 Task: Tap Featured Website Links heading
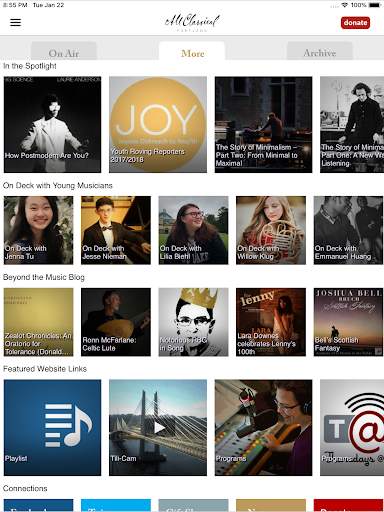45,369
